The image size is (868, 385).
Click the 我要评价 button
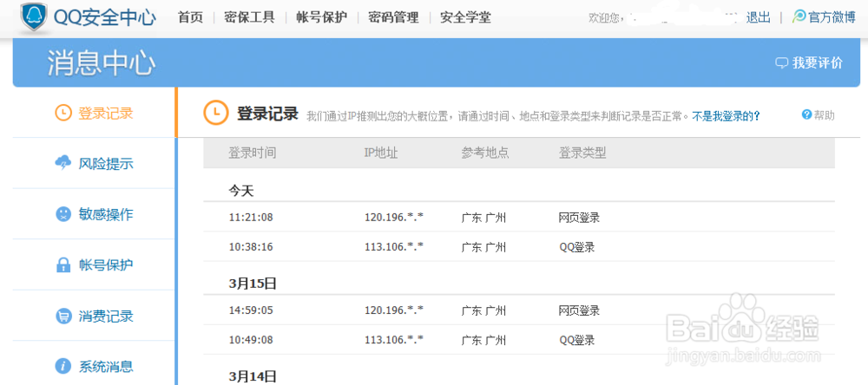pos(809,63)
